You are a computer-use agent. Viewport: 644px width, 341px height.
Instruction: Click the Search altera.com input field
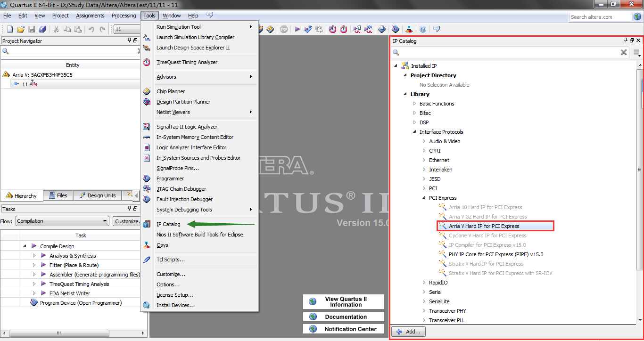600,17
